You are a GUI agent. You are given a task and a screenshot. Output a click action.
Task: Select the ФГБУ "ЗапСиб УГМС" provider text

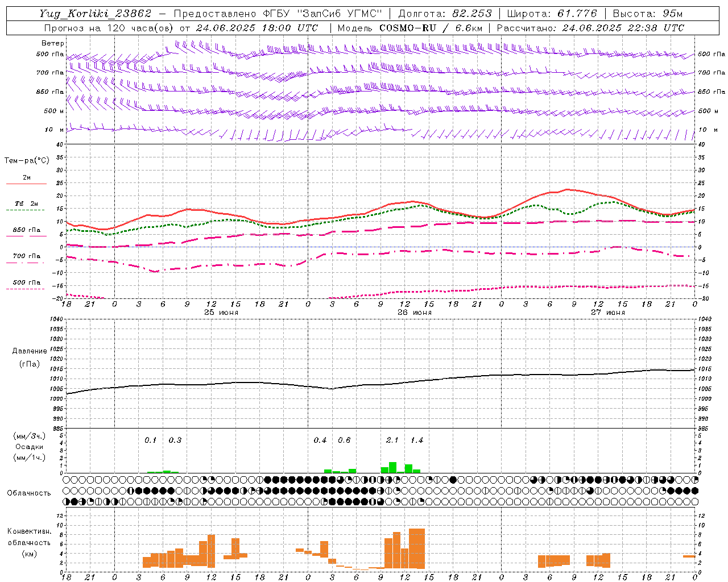(323, 14)
